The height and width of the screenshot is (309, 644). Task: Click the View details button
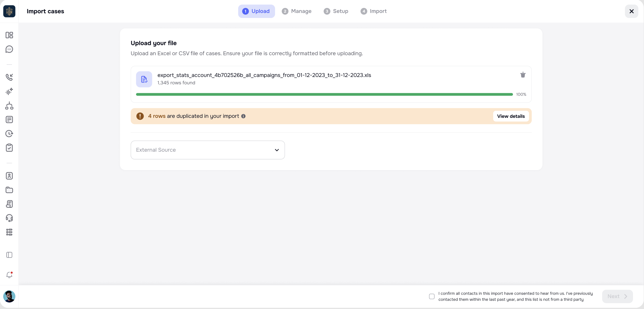click(511, 116)
